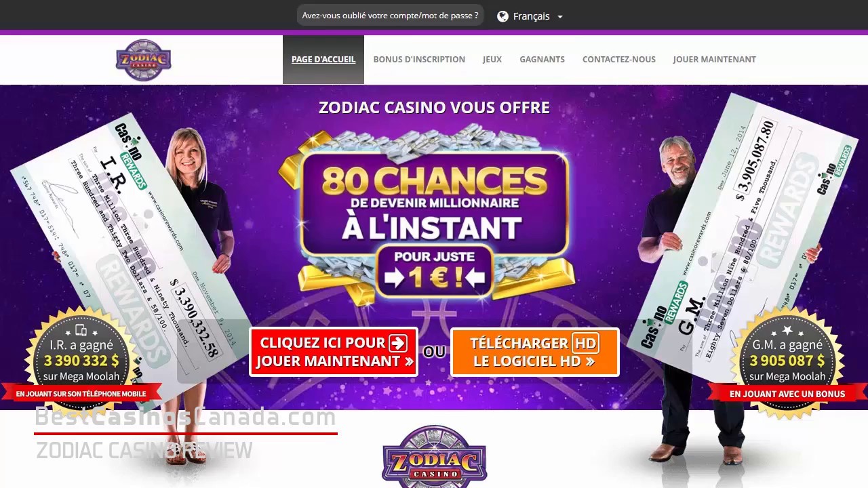Image resolution: width=868 pixels, height=488 pixels.
Task: Expand the Français language dropdown arrow
Action: click(559, 17)
